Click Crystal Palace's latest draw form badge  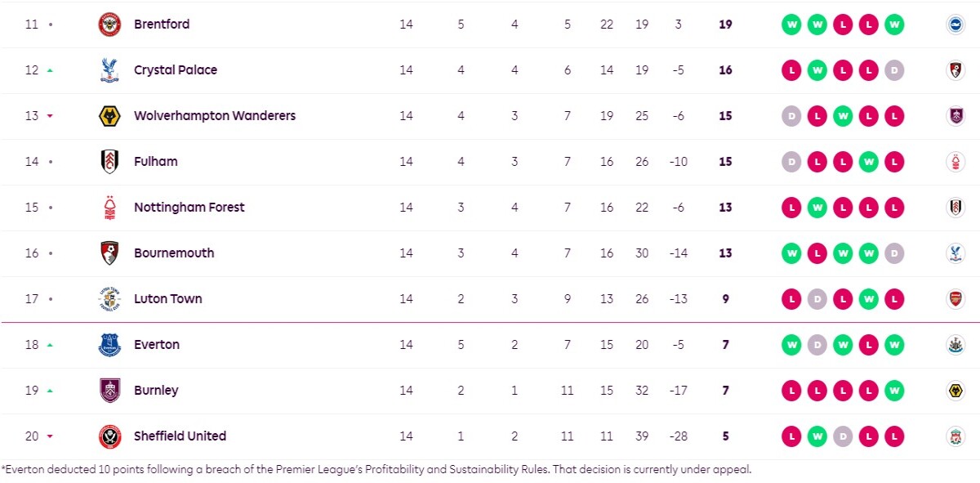coord(894,70)
